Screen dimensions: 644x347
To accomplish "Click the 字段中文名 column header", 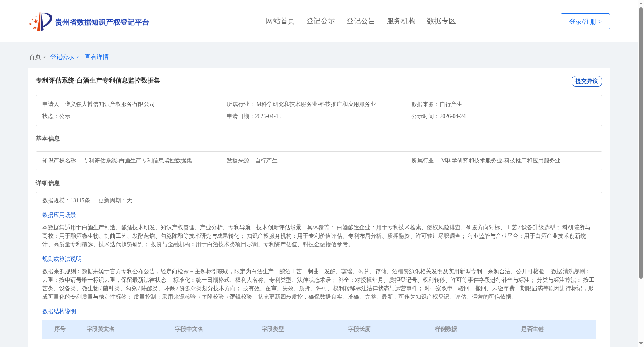I will click(x=189, y=329).
